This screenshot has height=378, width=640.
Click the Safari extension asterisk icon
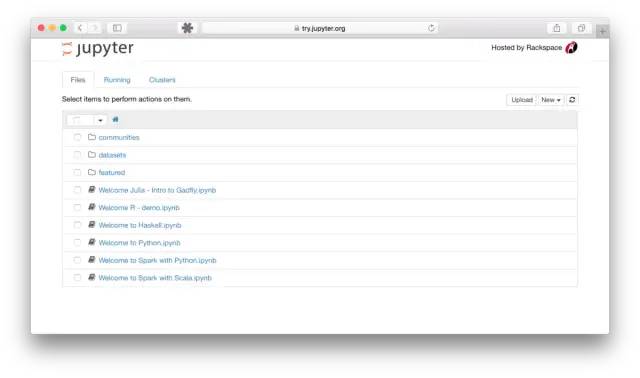pyautogui.click(x=187, y=28)
